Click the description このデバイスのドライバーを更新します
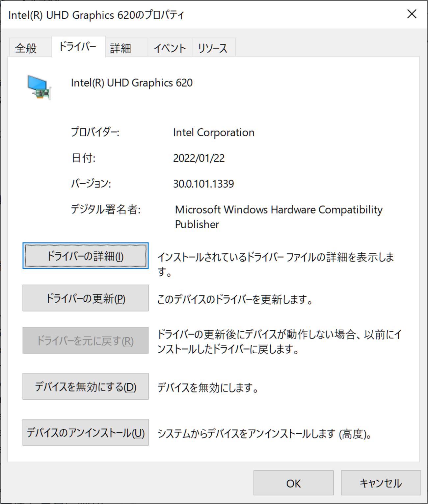 tap(235, 299)
